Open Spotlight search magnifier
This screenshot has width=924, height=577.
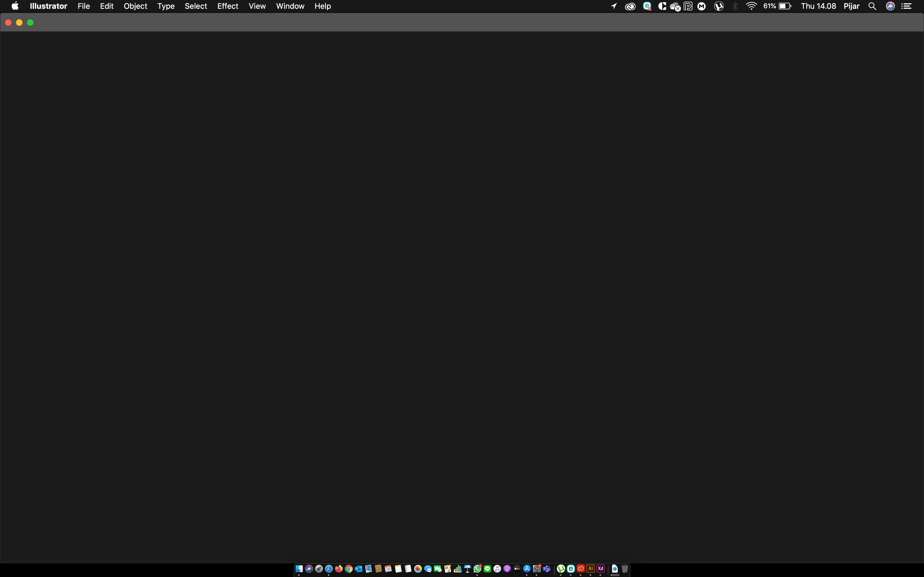pyautogui.click(x=872, y=6)
